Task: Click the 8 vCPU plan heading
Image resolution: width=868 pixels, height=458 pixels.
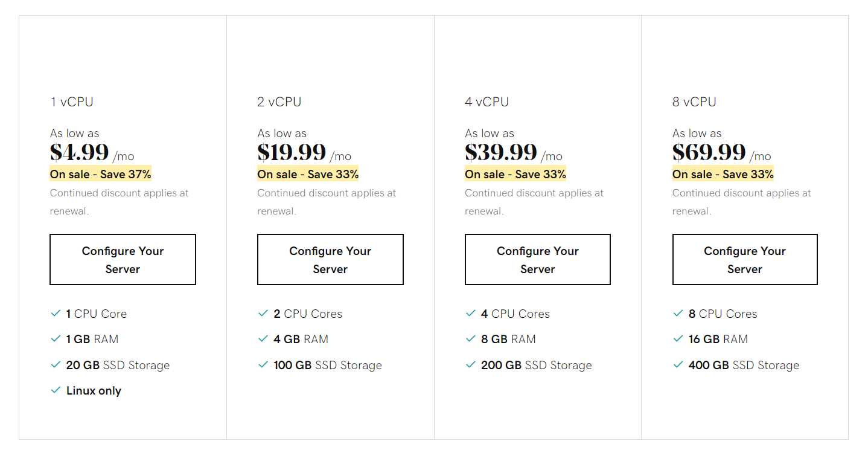Action: (694, 102)
